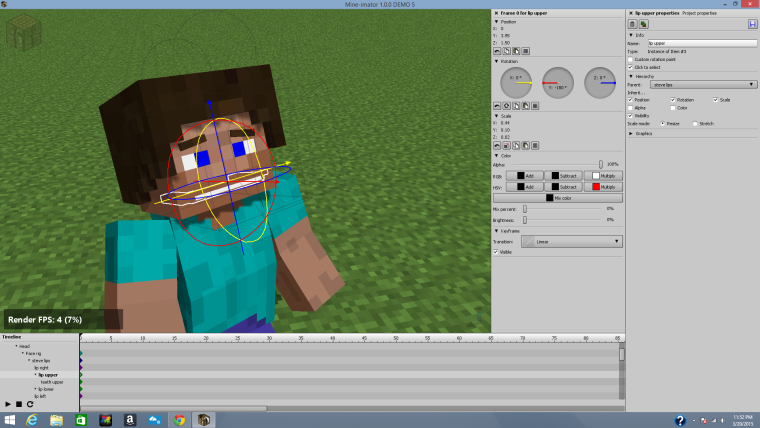760x428 pixels.
Task: Open the Transition dropdown set to Linear
Action: point(571,241)
